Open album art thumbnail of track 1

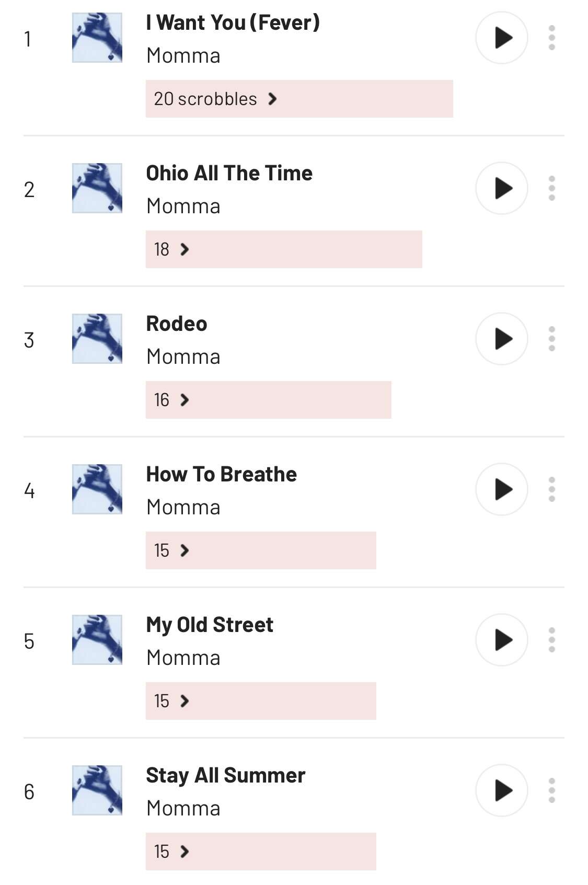pyautogui.click(x=97, y=38)
